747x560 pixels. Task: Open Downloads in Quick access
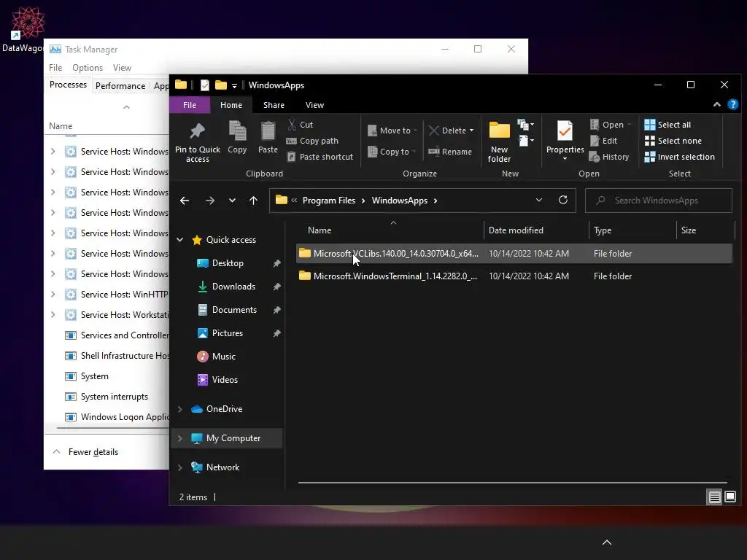point(233,287)
